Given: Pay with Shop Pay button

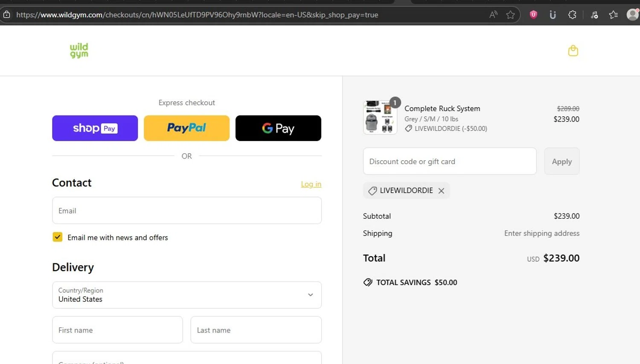Looking at the screenshot, I should click(x=95, y=128).
